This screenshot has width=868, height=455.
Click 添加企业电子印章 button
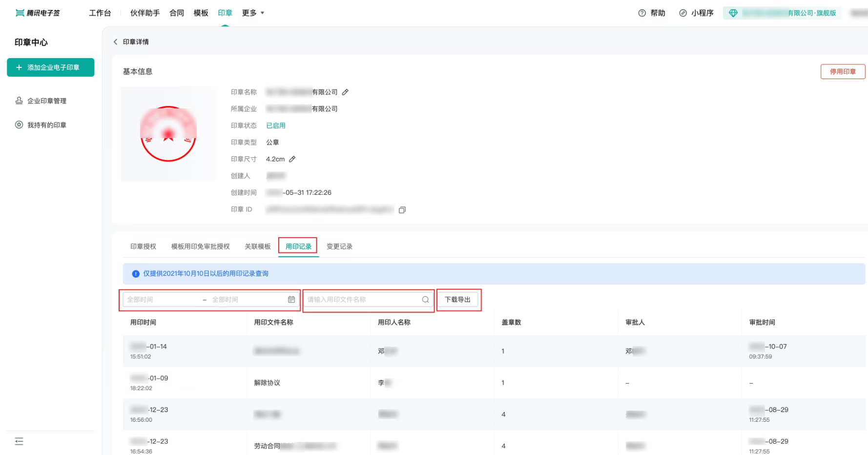[51, 67]
